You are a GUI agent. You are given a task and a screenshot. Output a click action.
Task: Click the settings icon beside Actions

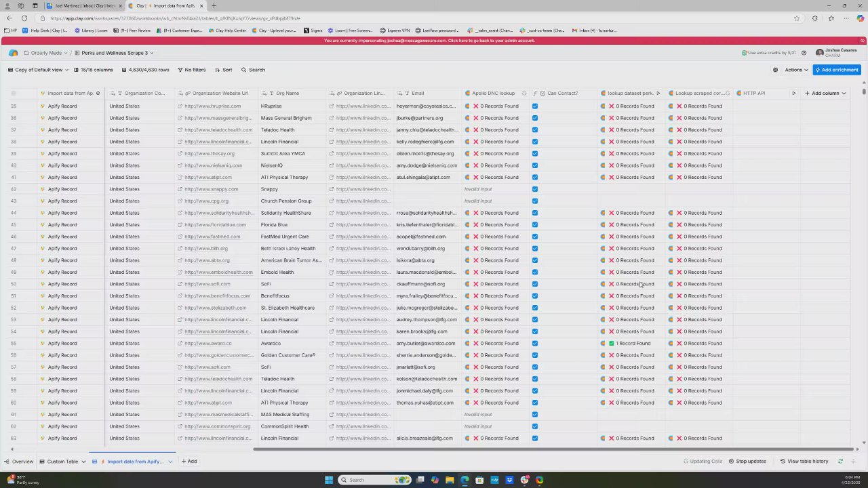(775, 70)
